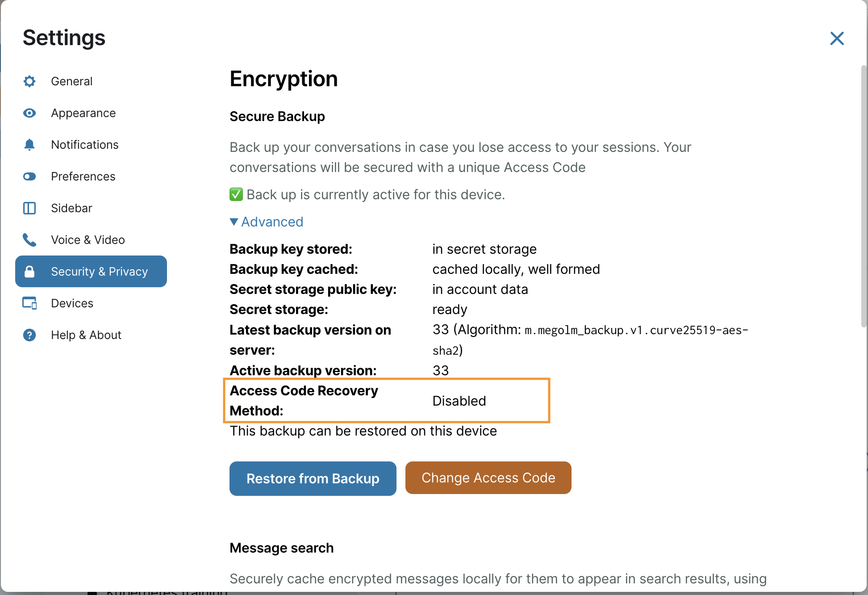Click the General gear icon
This screenshot has width=868, height=595.
[x=29, y=81]
